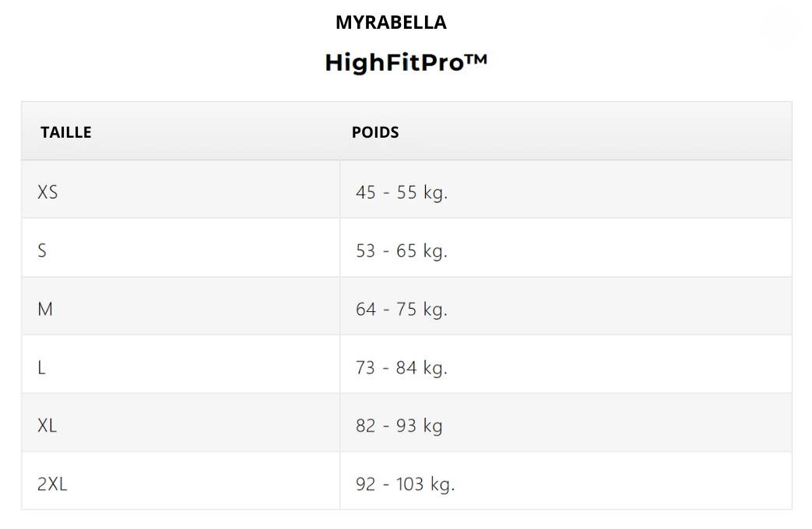The width and height of the screenshot is (812, 529).
Task: Select the 73 - 84 kg. weight range
Action: pos(402,367)
